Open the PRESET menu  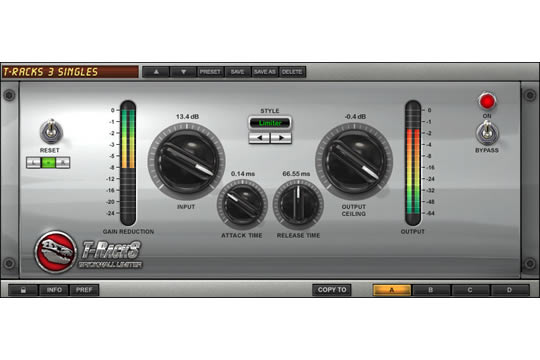210,72
